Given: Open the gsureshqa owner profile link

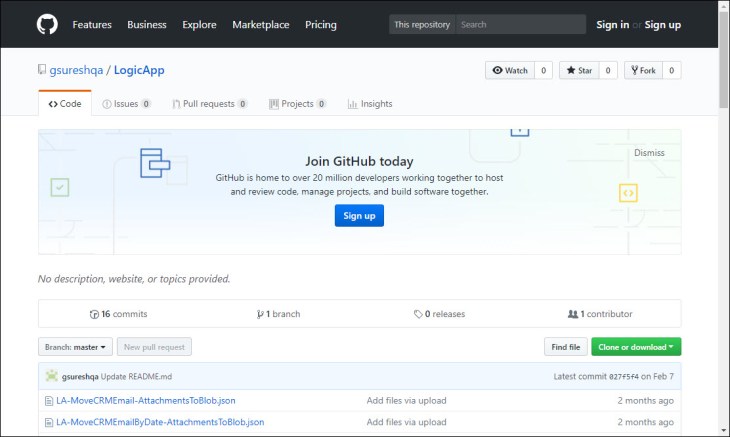Looking at the screenshot, I should 76,70.
